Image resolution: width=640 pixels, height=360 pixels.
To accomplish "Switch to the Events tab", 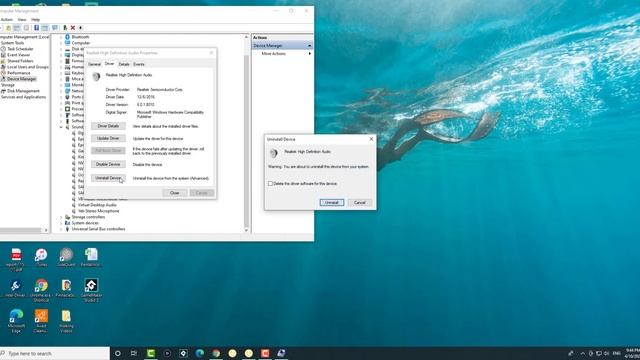I will pyautogui.click(x=139, y=64).
